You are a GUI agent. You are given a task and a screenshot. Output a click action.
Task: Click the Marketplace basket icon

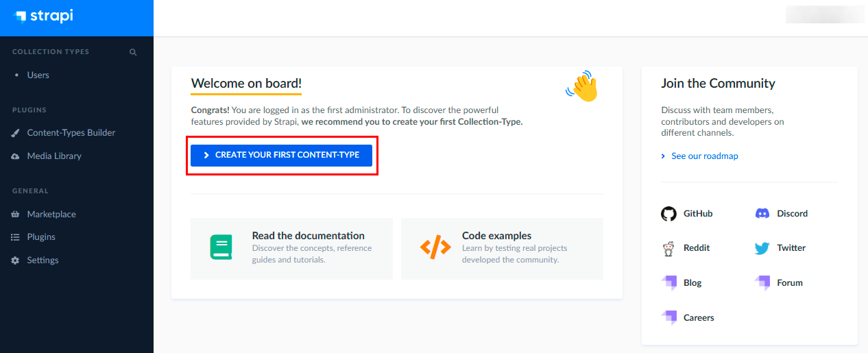tap(15, 215)
